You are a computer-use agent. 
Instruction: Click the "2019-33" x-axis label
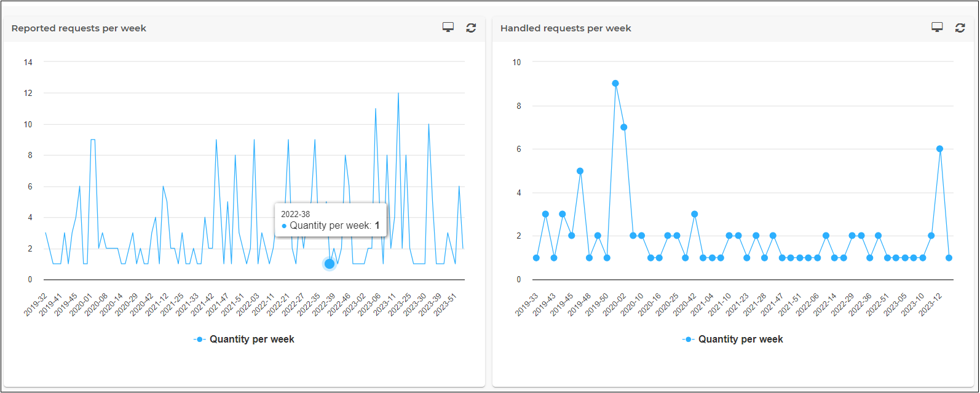coord(526,304)
